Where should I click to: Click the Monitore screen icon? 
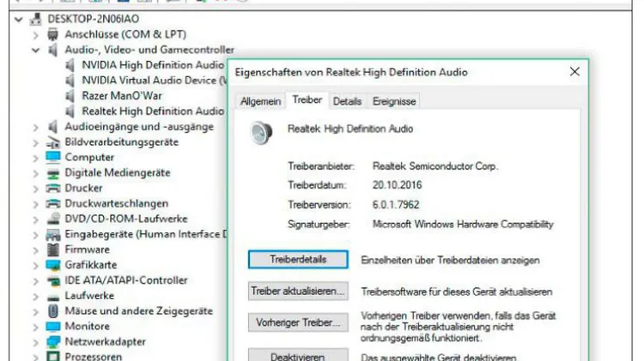(53, 327)
